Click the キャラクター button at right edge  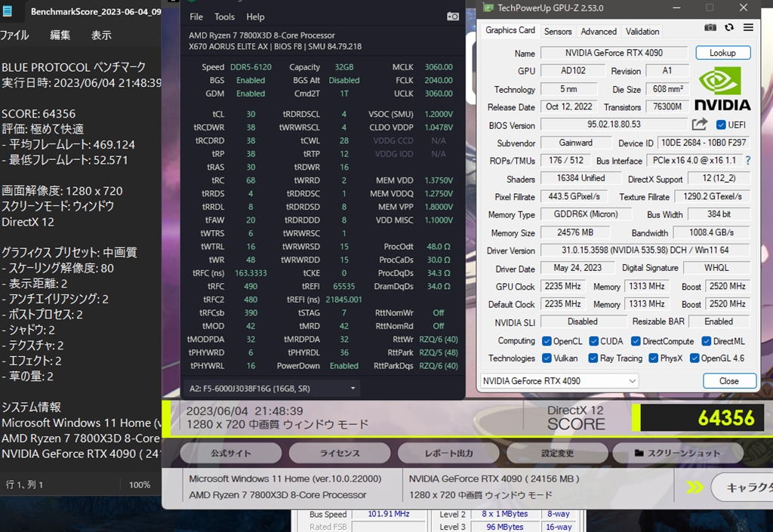[743, 487]
